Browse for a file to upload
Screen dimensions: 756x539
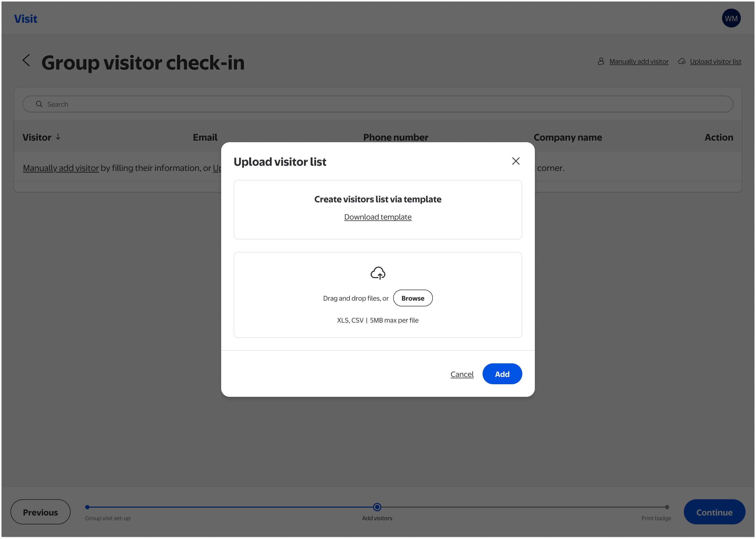coord(413,298)
